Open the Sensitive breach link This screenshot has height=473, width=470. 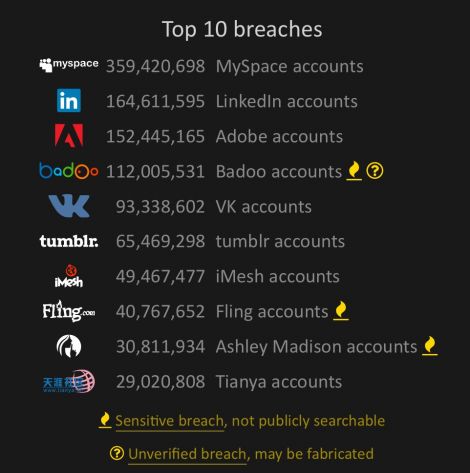169,421
